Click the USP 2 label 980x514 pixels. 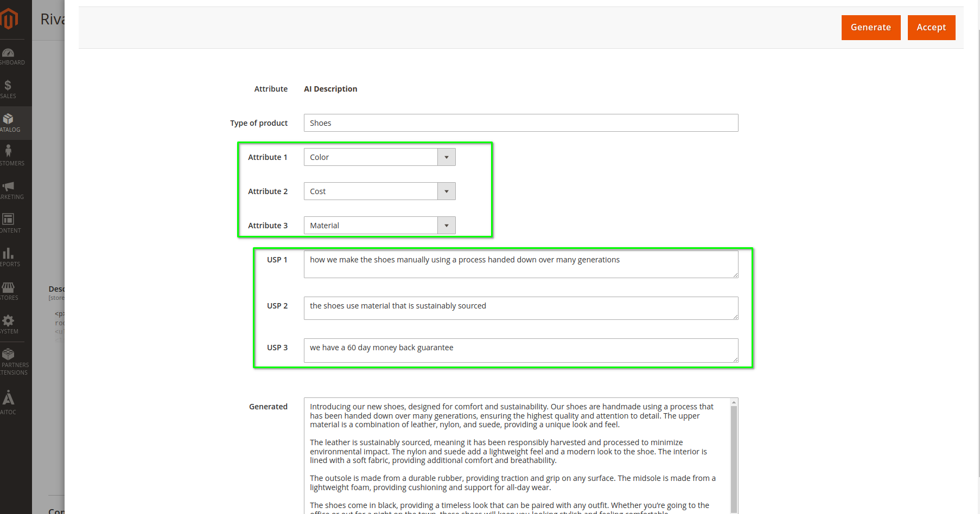(277, 306)
